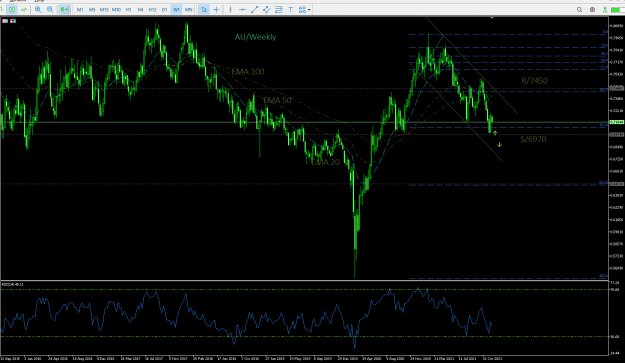Select the M15 timeframe

tap(104, 9)
